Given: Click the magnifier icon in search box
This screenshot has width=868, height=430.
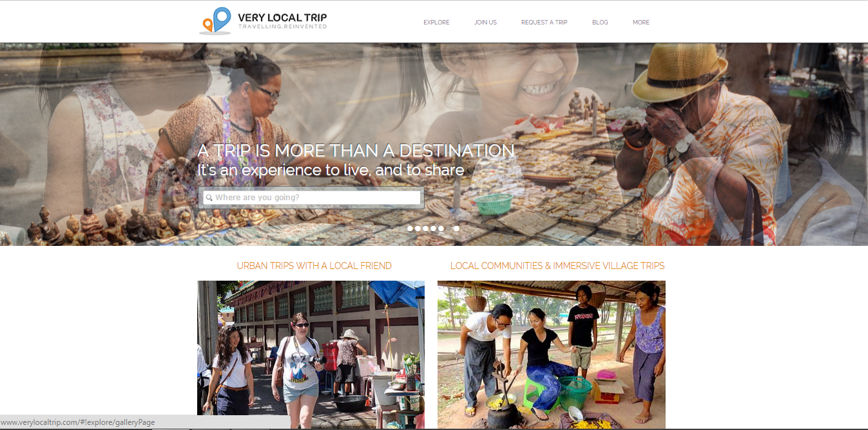Looking at the screenshot, I should (209, 198).
